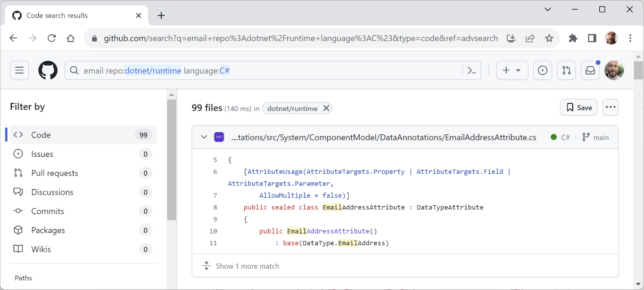The height and width of the screenshot is (290, 644).
Task: Open the Create new plus dropdown
Action: [512, 70]
